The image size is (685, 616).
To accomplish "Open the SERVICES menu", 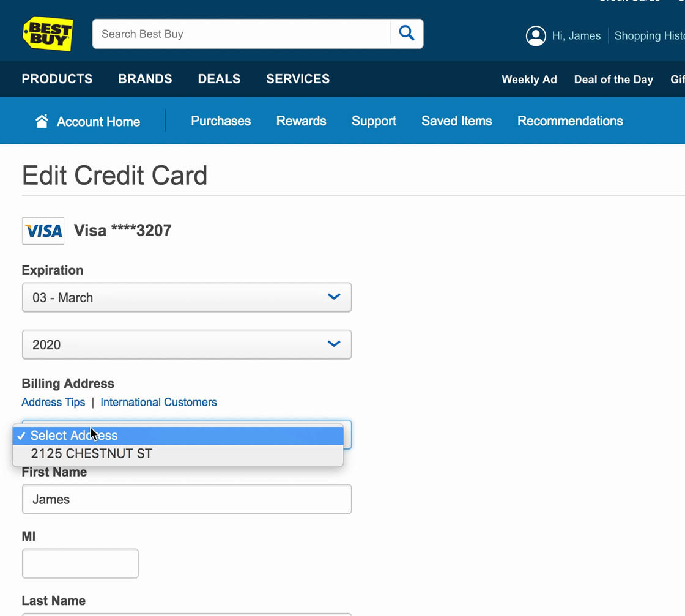I will [298, 79].
